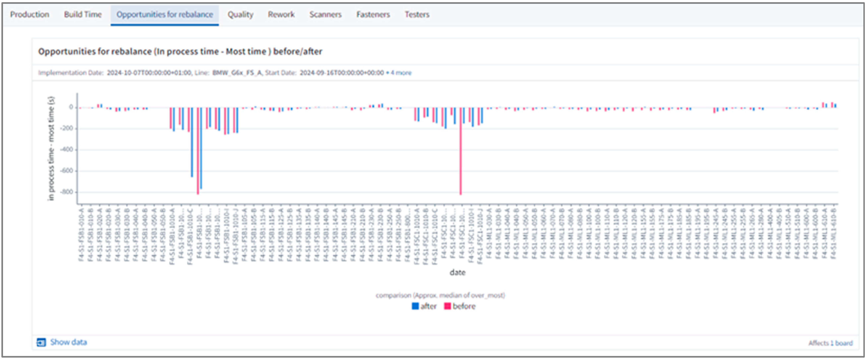
Task: Click the Implementation Date filter value
Action: 149,73
